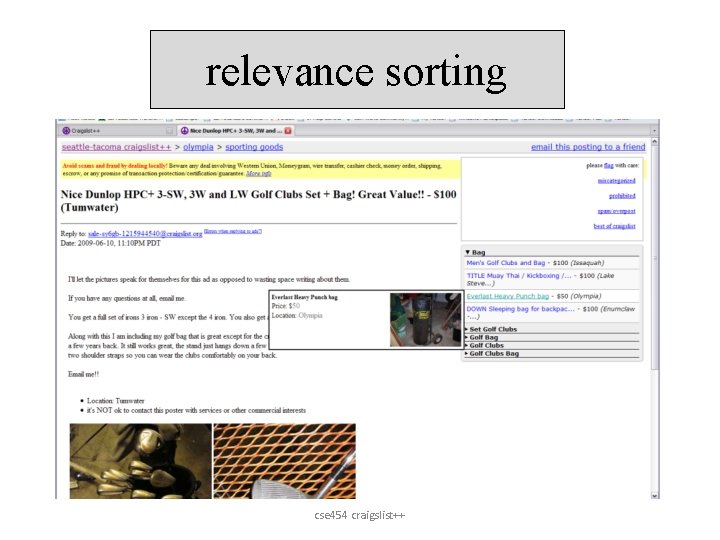Open the tab list dropdown arrow
The image size is (720, 540).
tap(654, 131)
